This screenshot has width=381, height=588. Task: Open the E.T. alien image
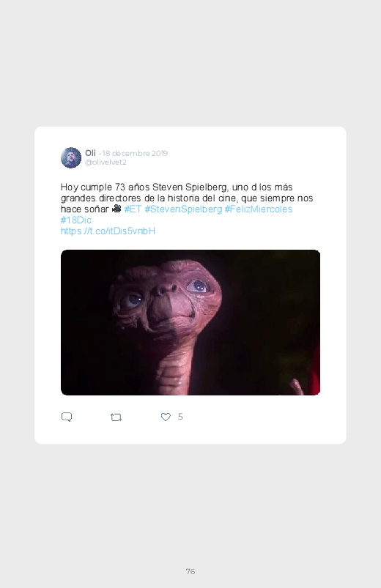pos(190,322)
